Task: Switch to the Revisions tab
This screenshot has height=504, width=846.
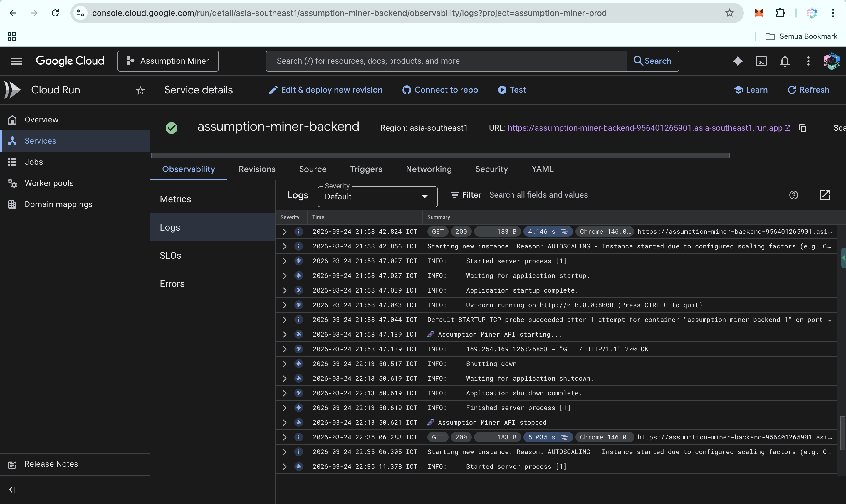Action: click(x=257, y=169)
